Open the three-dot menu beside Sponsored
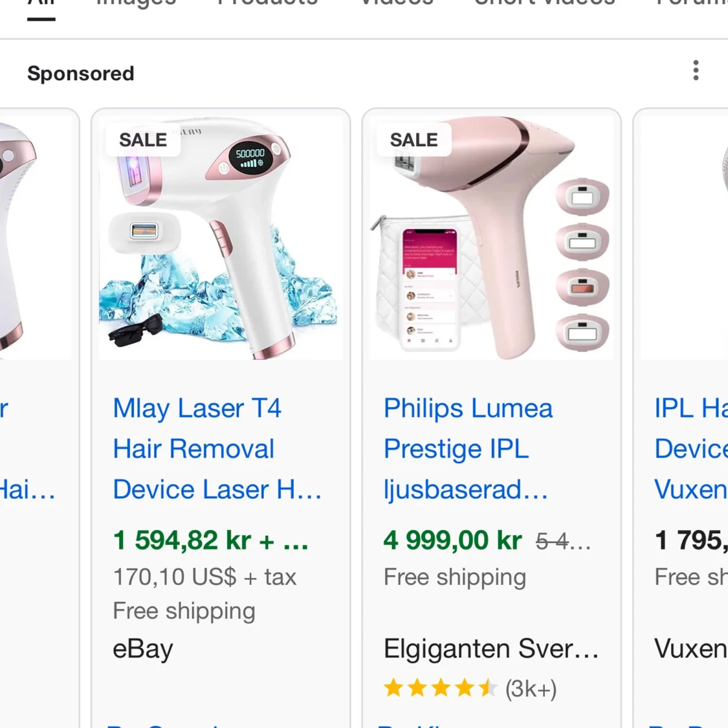This screenshot has height=728, width=728. point(696,71)
